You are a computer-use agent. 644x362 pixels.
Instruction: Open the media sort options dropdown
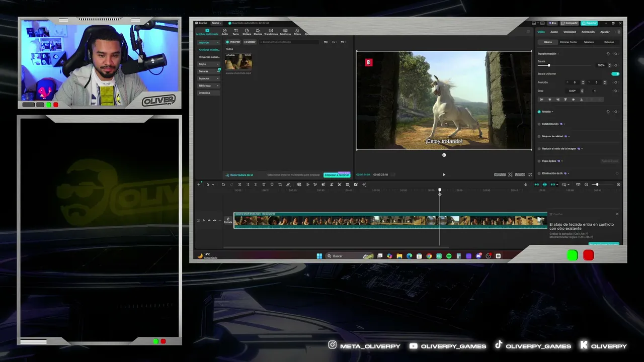point(335,42)
